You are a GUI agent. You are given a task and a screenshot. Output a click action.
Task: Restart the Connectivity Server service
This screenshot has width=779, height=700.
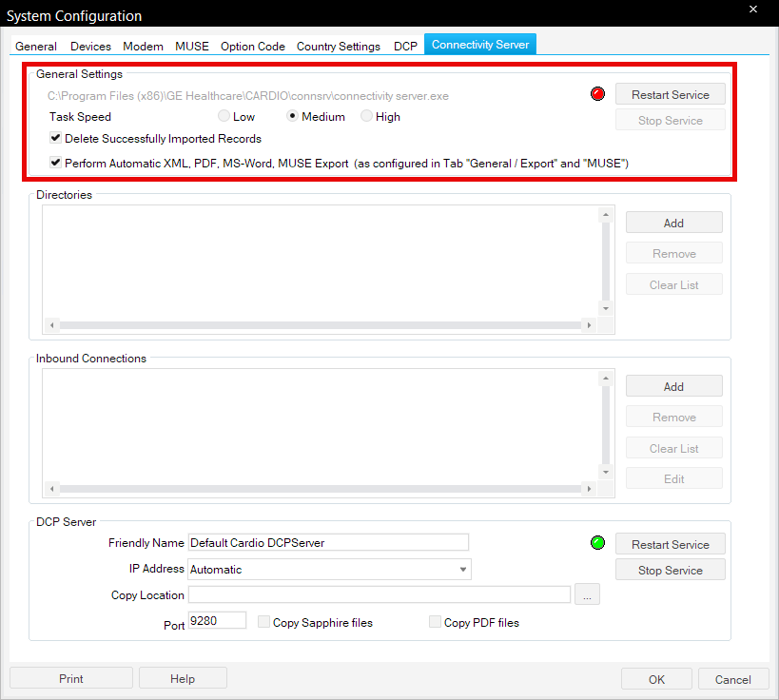pos(670,94)
